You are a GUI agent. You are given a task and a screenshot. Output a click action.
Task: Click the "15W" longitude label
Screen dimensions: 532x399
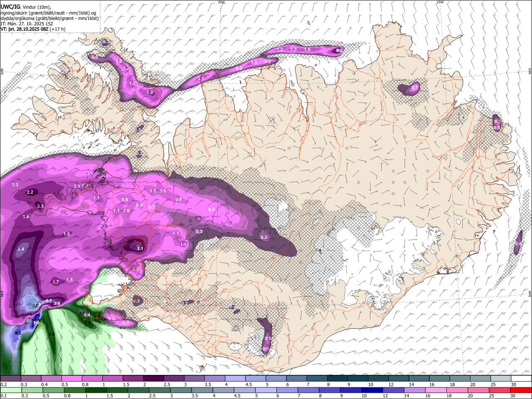tap(440, 2)
